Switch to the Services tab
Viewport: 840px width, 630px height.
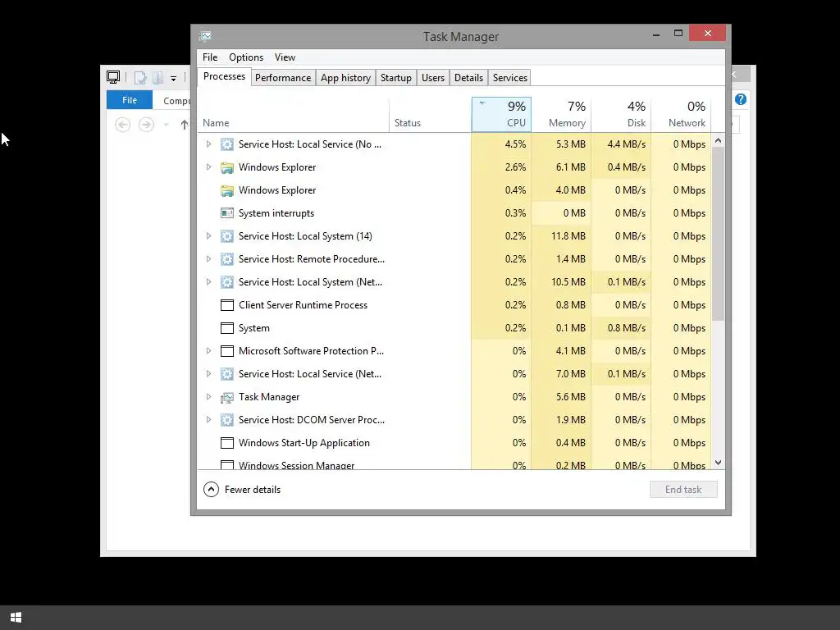coord(510,78)
